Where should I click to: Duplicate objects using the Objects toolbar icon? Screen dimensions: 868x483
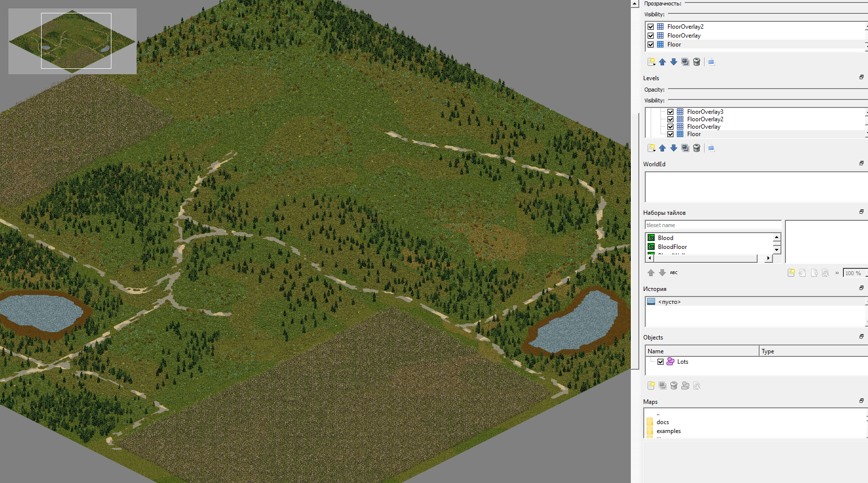663,386
